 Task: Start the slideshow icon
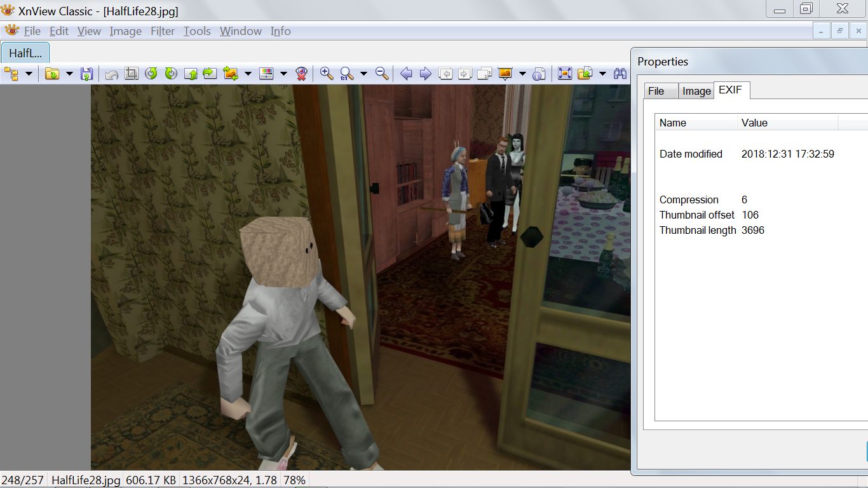(x=505, y=74)
